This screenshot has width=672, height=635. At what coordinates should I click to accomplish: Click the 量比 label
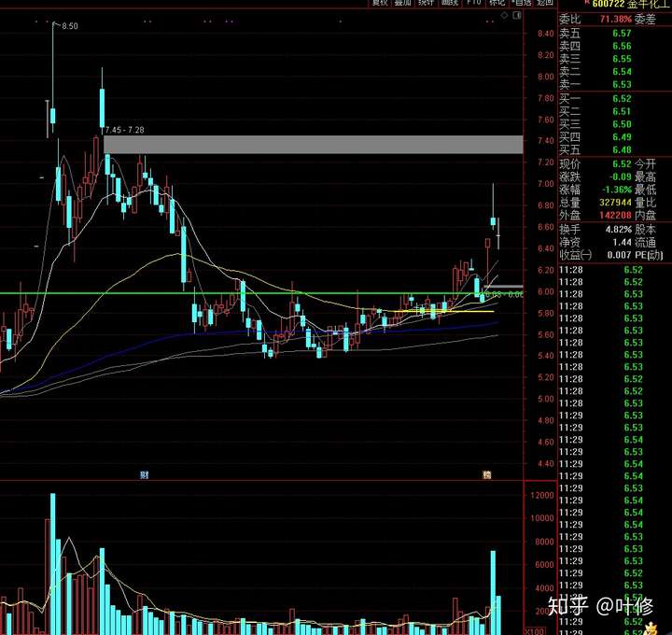[x=645, y=203]
